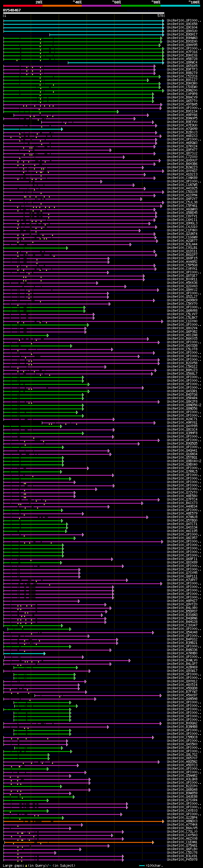Click the UniRef100_Q651K5 hit label
203x868 pixels.
tap(182, 66)
